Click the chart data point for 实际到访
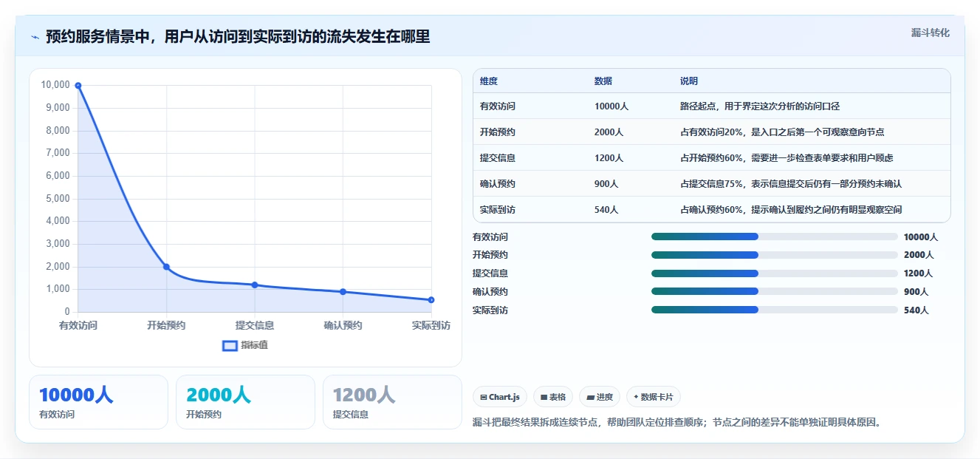The width and height of the screenshot is (980, 459). pos(431,300)
